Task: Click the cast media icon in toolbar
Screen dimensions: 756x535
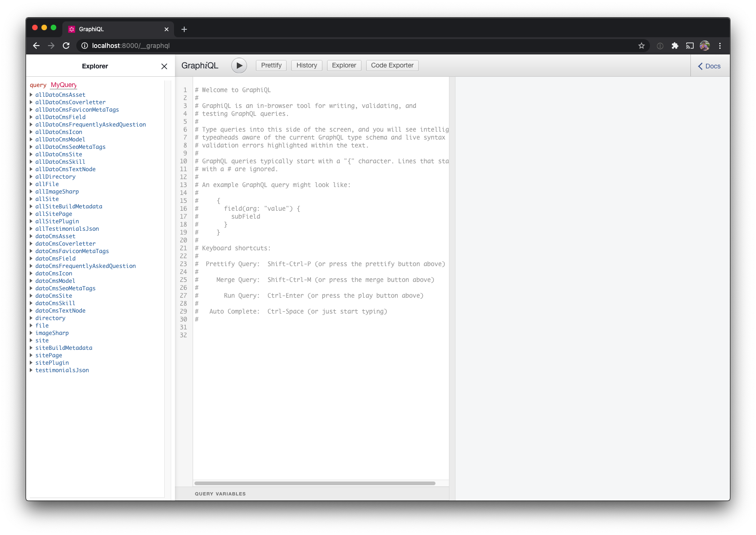Action: [690, 46]
